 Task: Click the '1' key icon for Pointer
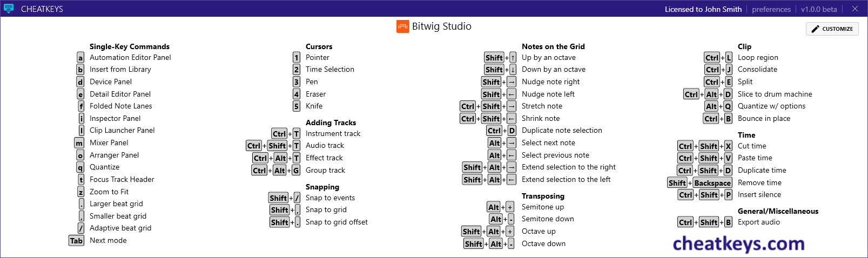pos(297,58)
